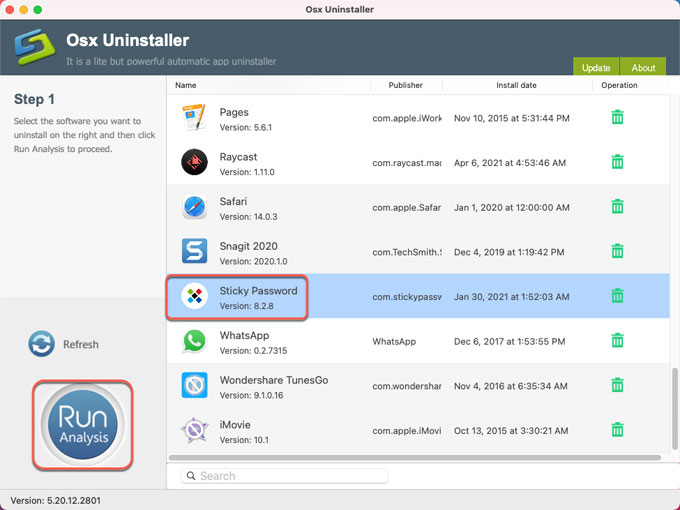The height and width of the screenshot is (510, 680).
Task: Click publisher 'com.stickypassv' cell
Action: pos(407,297)
